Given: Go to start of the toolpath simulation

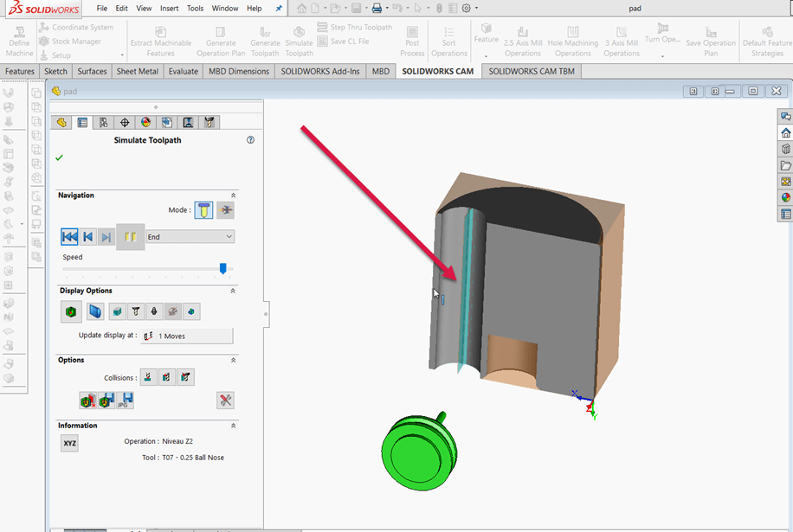Looking at the screenshot, I should tap(69, 236).
